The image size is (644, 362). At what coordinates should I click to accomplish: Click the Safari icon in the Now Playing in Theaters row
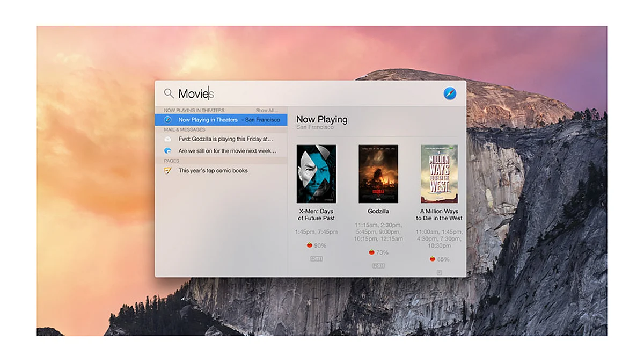point(167,120)
